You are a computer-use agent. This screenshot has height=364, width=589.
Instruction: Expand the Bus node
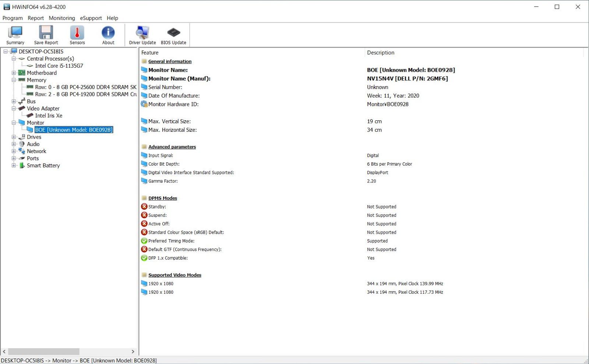point(14,101)
